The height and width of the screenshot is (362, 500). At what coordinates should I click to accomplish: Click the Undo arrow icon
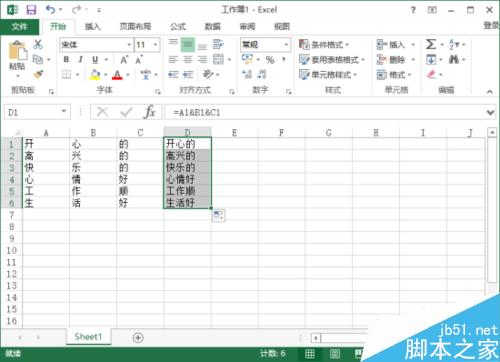(x=51, y=9)
